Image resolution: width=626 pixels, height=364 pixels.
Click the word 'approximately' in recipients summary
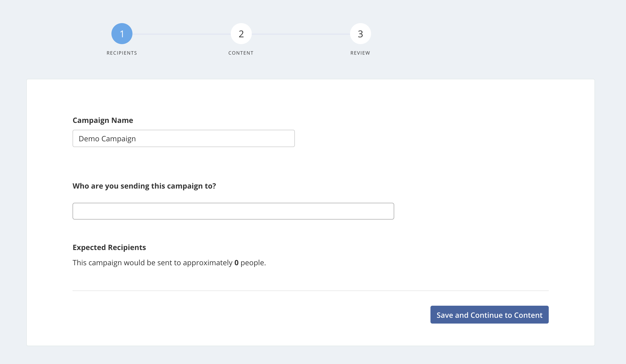point(208,263)
